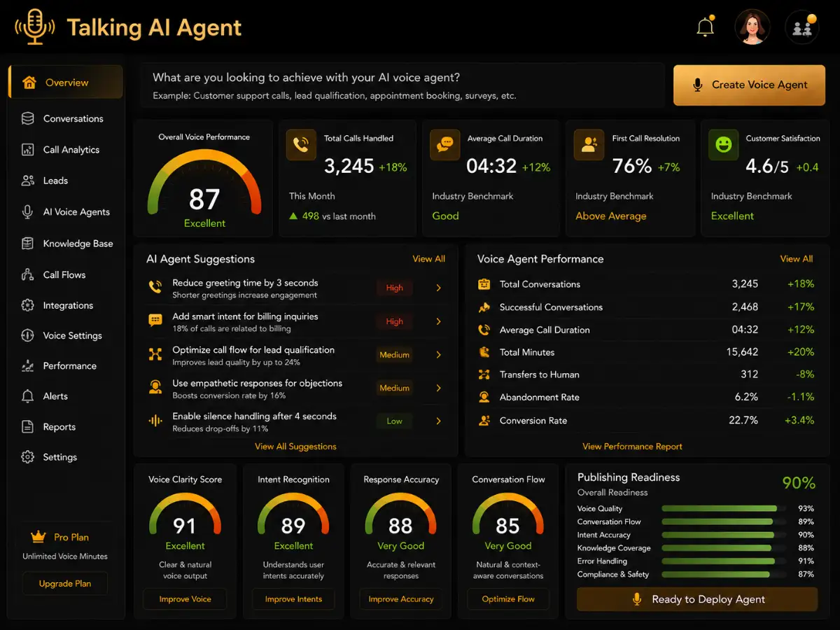Image resolution: width=840 pixels, height=630 pixels.
Task: Click the Optimize call flow icon
Action: [155, 354]
